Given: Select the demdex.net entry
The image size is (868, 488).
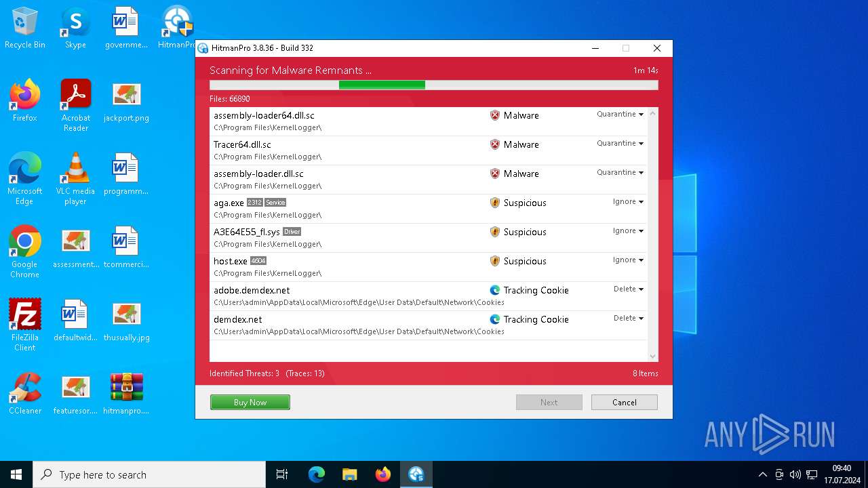Looking at the screenshot, I should coord(429,325).
